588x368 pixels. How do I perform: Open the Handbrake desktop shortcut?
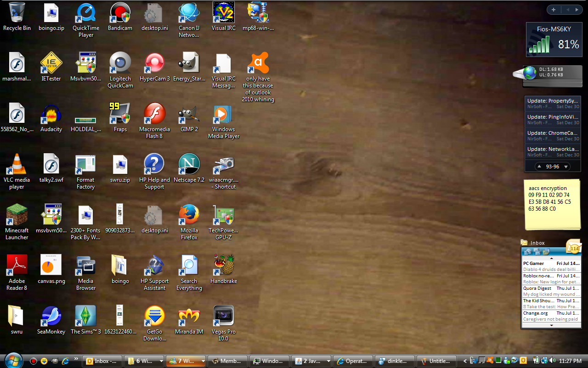point(223,268)
